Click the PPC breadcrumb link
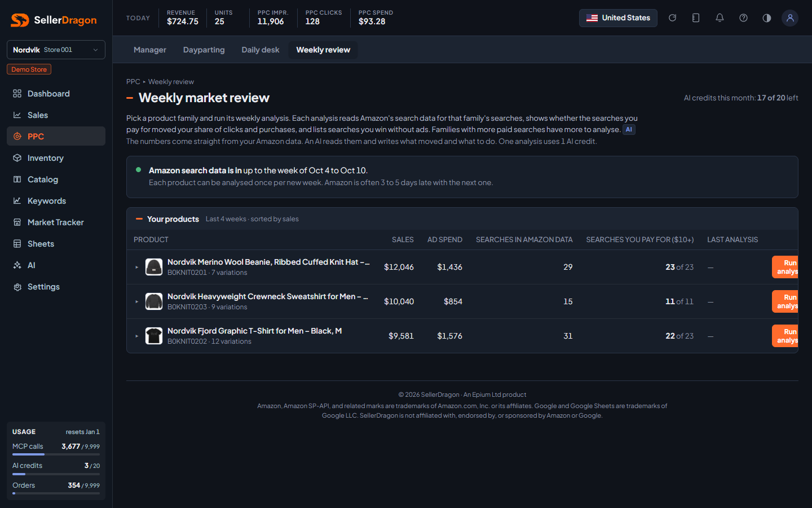 [x=133, y=82]
